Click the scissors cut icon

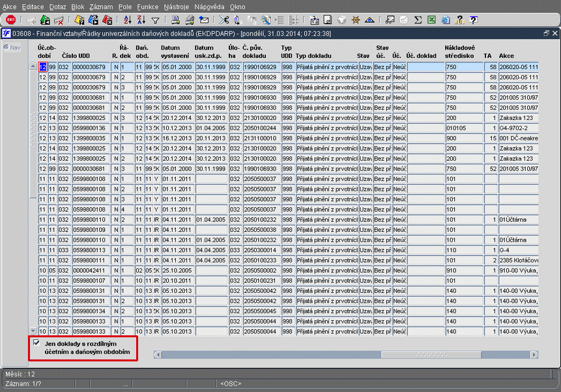tap(224, 20)
